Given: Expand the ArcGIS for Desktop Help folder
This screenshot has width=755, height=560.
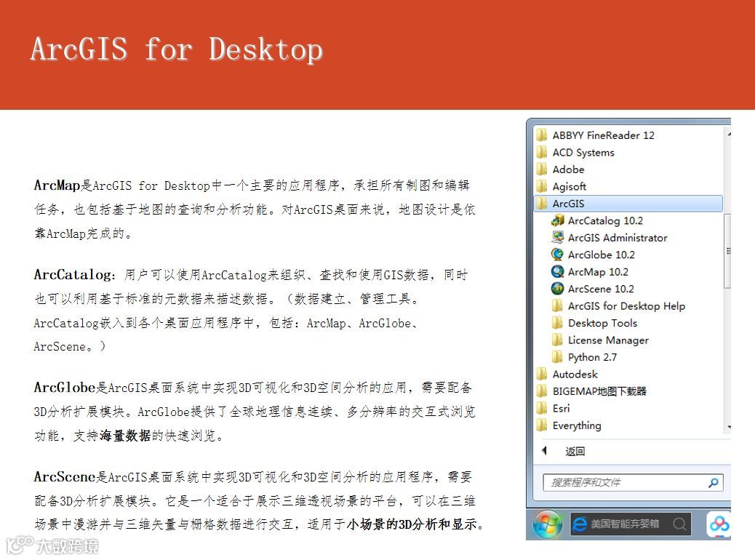Looking at the screenshot, I should click(x=618, y=305).
